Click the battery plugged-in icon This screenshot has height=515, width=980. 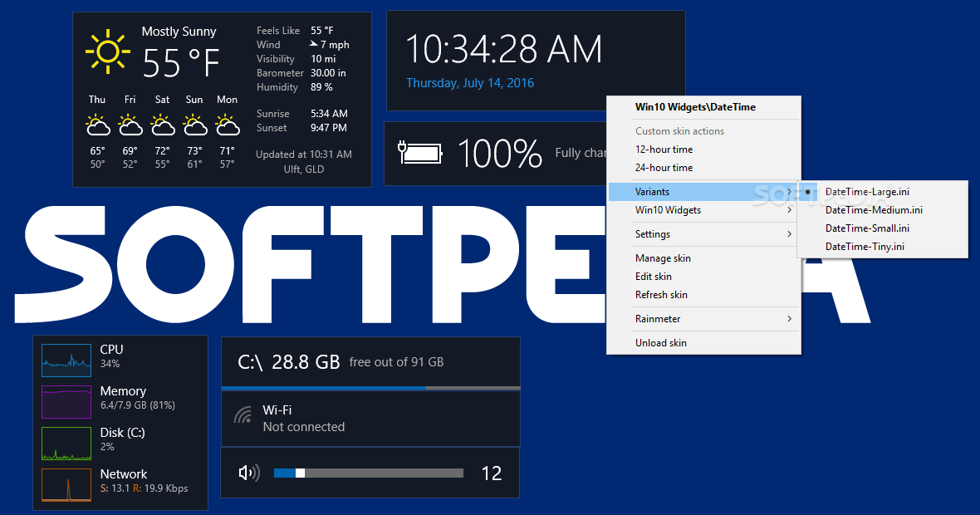click(420, 153)
